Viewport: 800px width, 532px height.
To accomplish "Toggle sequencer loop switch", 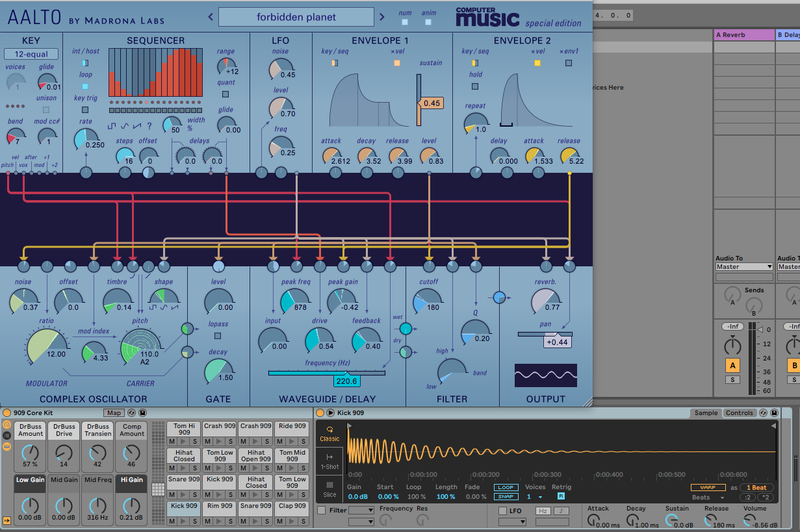I will (x=85, y=86).
